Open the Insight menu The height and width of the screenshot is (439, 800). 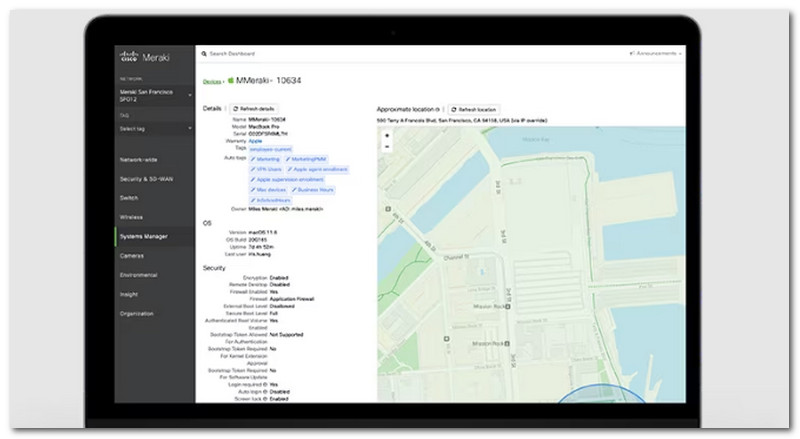point(129,295)
